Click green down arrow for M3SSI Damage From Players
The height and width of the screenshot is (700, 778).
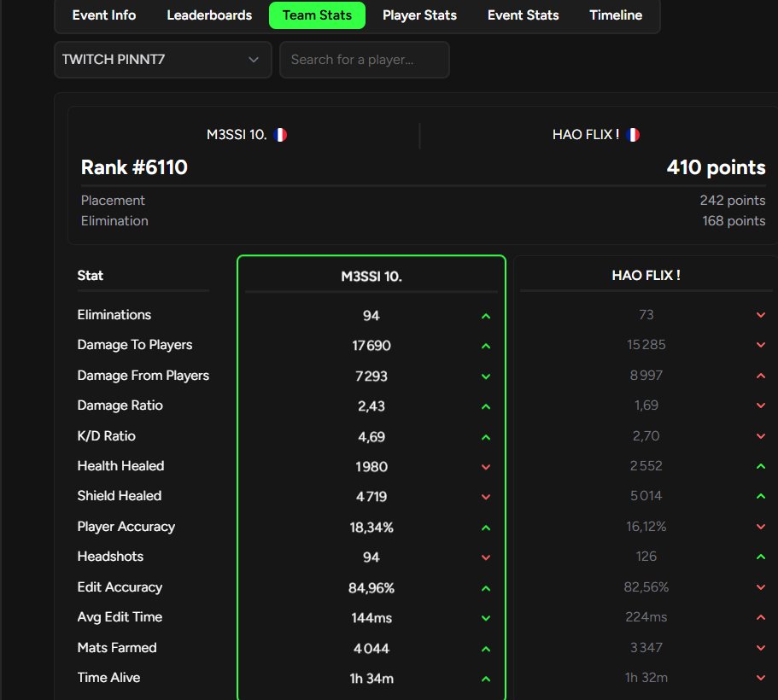(486, 376)
